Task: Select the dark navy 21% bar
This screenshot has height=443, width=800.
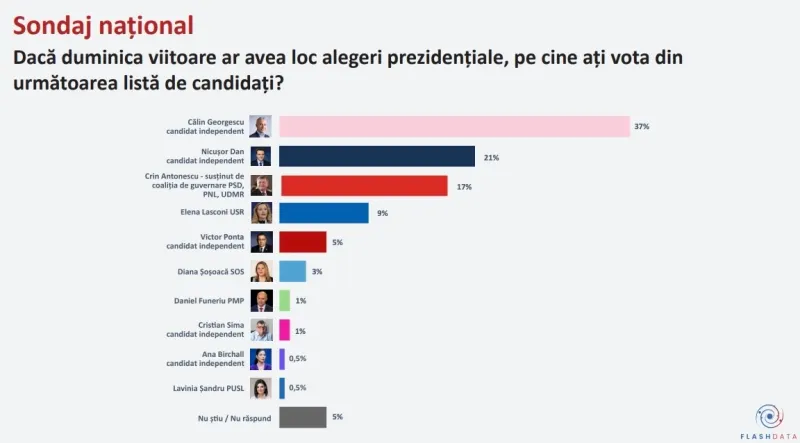Action: [377, 156]
